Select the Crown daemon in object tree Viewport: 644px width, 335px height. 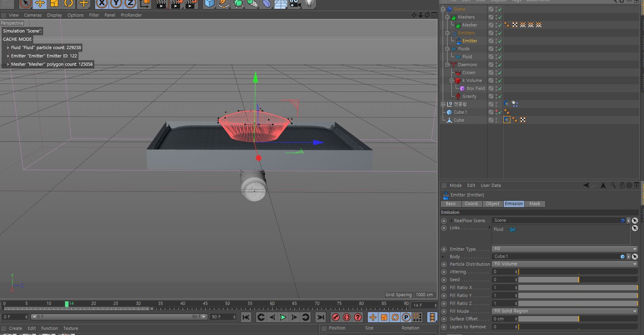pyautogui.click(x=468, y=72)
